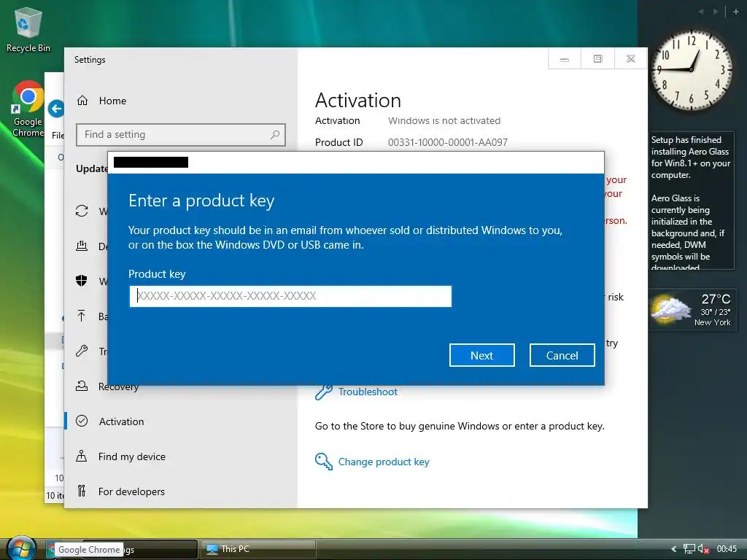Click the next gadgets page arrow
This screenshot has height=560, width=747.
pos(715,12)
